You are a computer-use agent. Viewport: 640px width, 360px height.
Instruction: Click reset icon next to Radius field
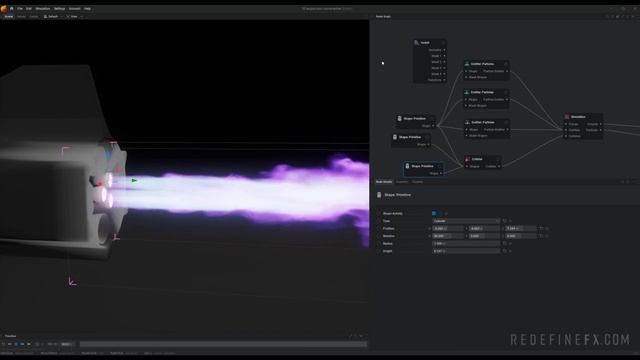[505, 243]
